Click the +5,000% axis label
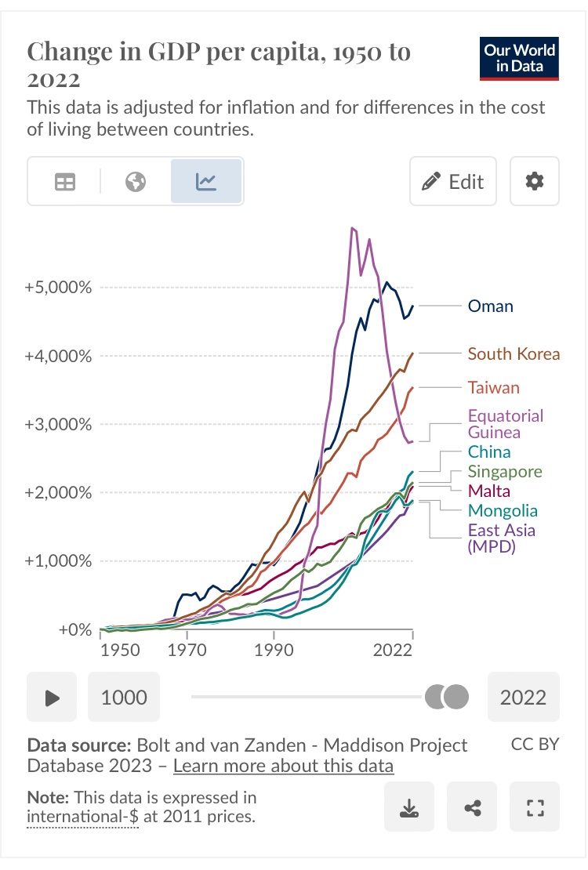588x870 pixels. click(x=58, y=288)
